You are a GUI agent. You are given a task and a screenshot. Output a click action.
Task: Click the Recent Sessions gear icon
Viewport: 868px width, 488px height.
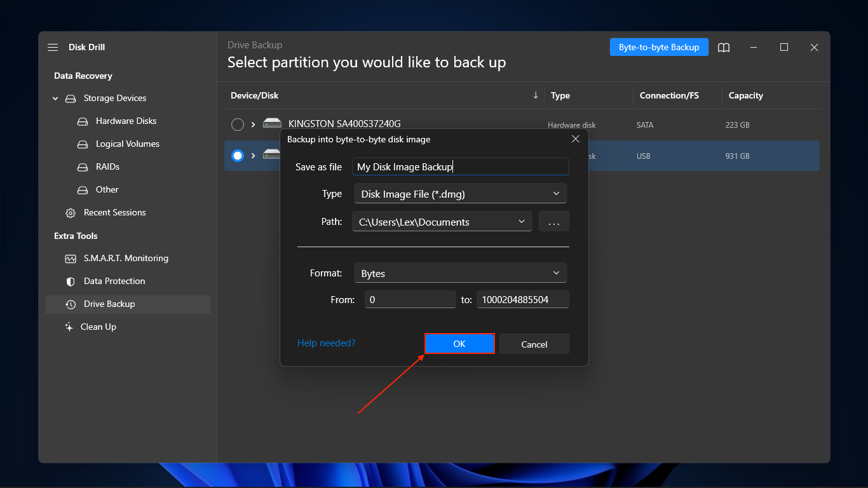coord(71,213)
